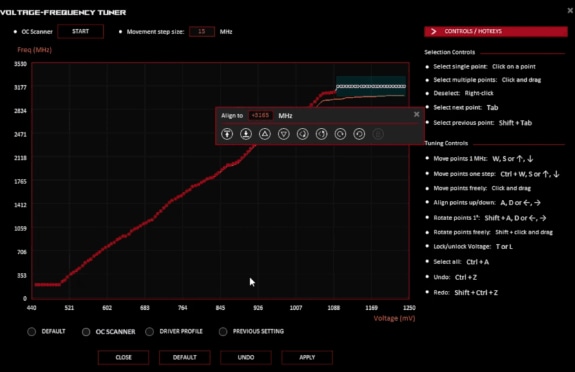The image size is (575, 372).
Task: Apply the curve with APPLY button
Action: (307, 357)
